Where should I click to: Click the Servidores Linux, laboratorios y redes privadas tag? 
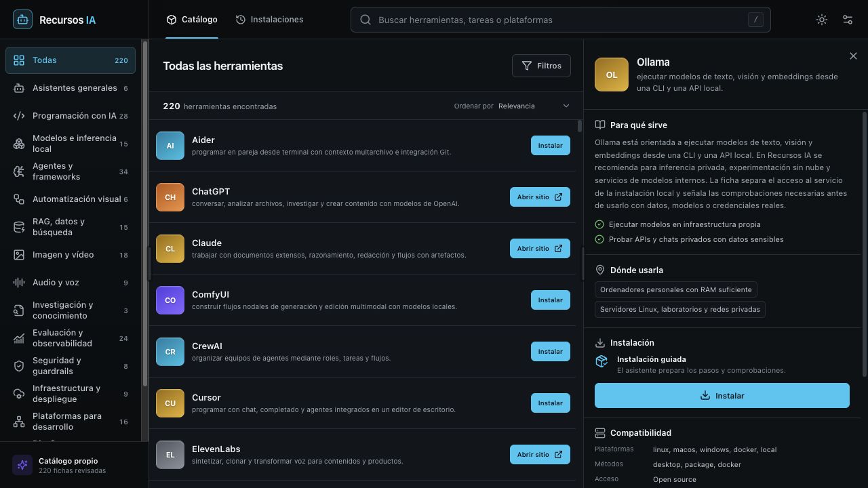pos(680,309)
